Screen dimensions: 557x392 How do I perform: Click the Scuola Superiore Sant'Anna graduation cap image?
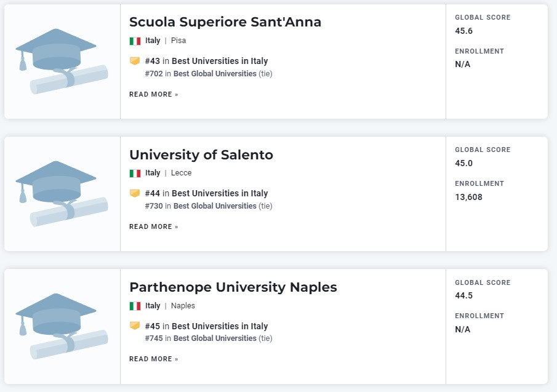click(62, 62)
